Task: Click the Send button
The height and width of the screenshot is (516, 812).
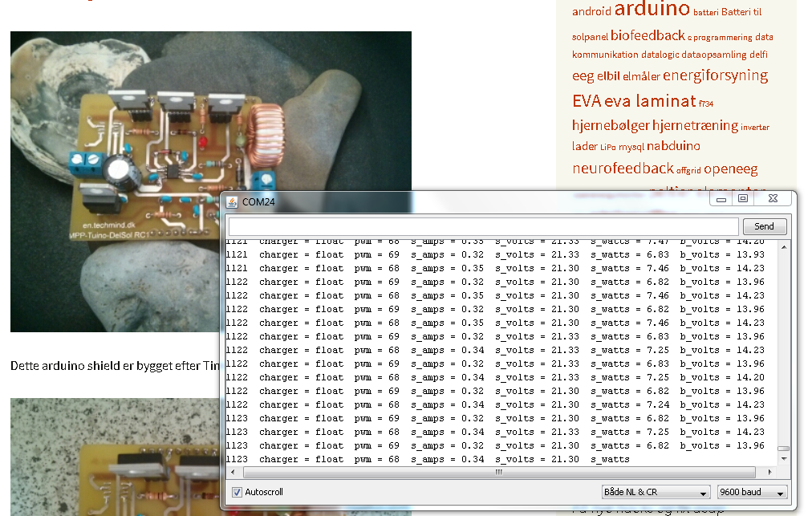Action: (765, 226)
